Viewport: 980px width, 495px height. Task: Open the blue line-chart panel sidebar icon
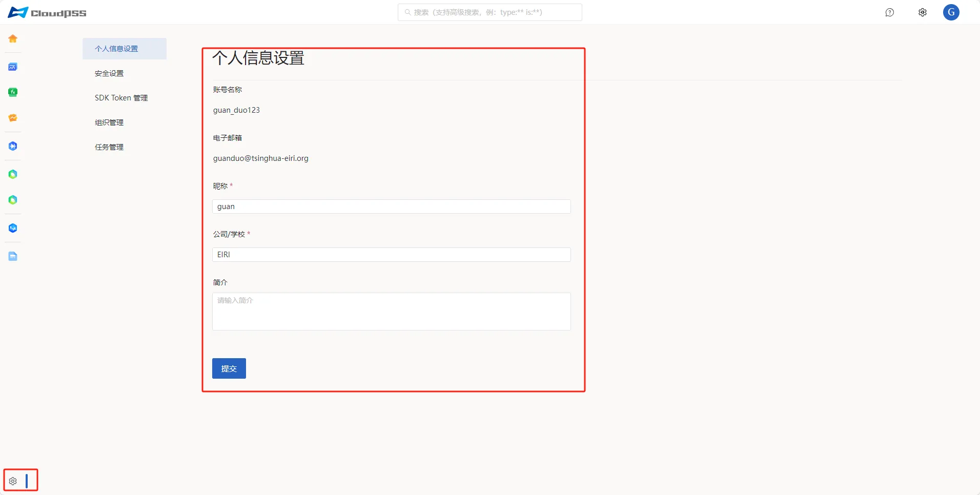click(x=13, y=67)
